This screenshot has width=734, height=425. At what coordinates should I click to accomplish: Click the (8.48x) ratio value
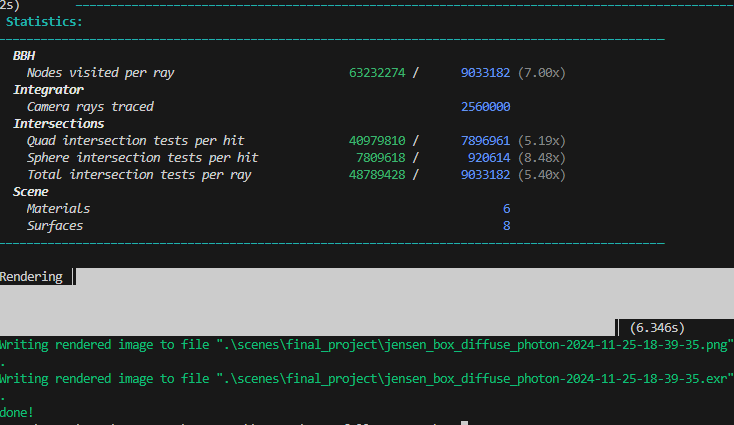click(542, 158)
